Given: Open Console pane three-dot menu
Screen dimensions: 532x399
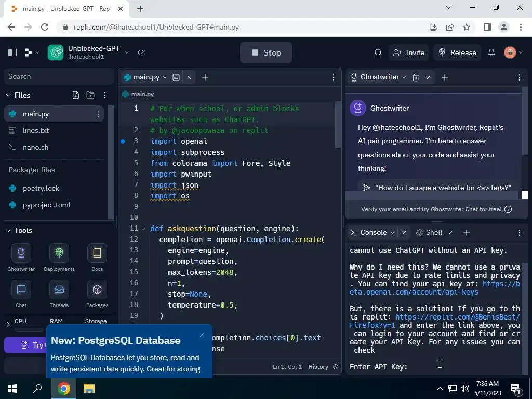Looking at the screenshot, I should point(519,232).
